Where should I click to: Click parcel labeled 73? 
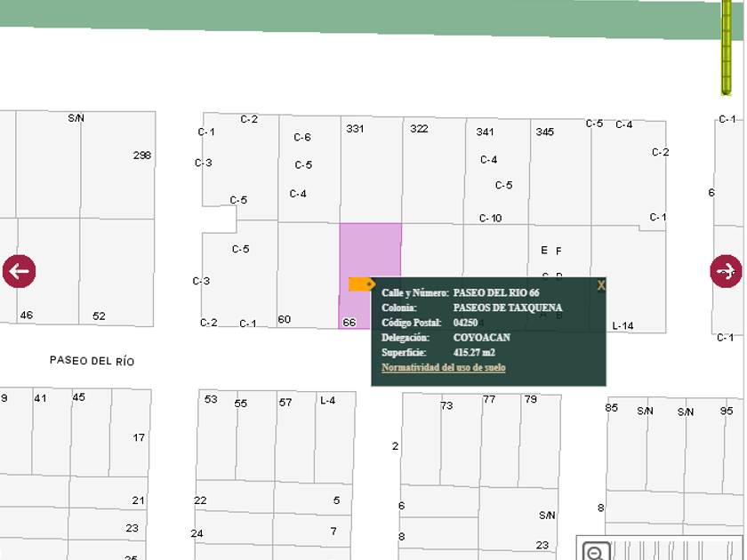(x=446, y=406)
